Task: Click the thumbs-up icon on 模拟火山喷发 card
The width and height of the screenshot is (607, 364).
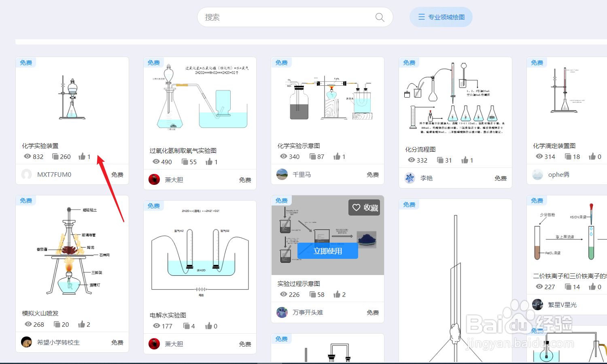Action: coord(81,324)
